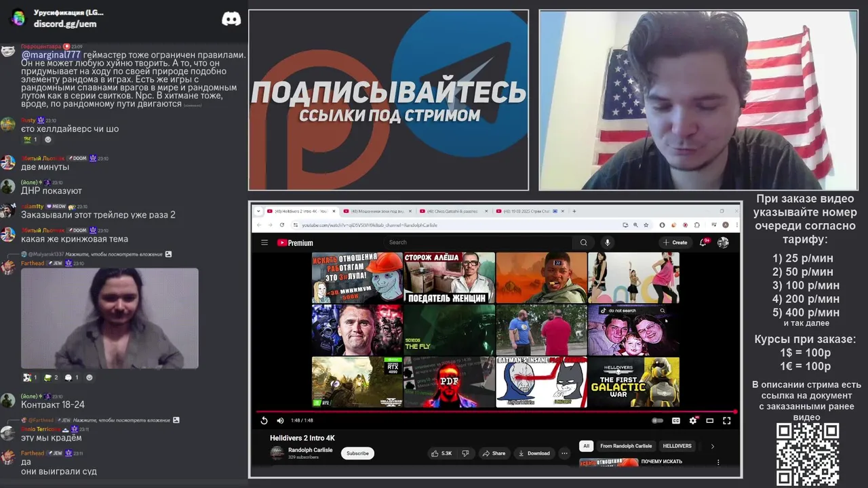
Task: Switch to theater mode
Action: pyautogui.click(x=710, y=420)
